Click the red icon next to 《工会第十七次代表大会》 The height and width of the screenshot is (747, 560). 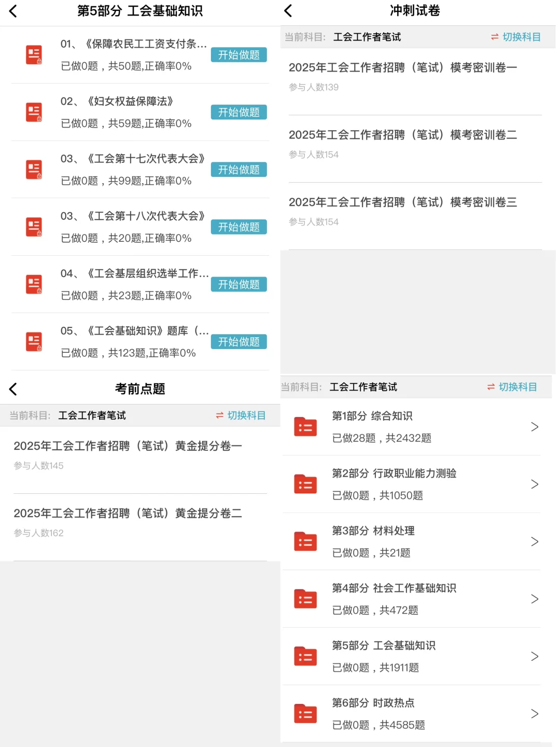34,170
